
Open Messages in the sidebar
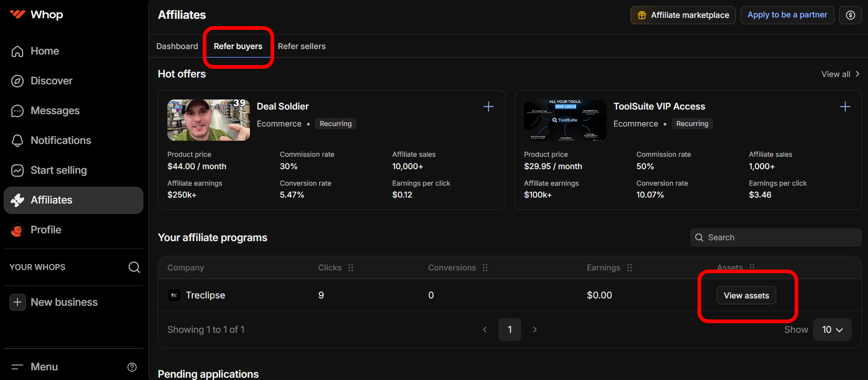click(55, 110)
